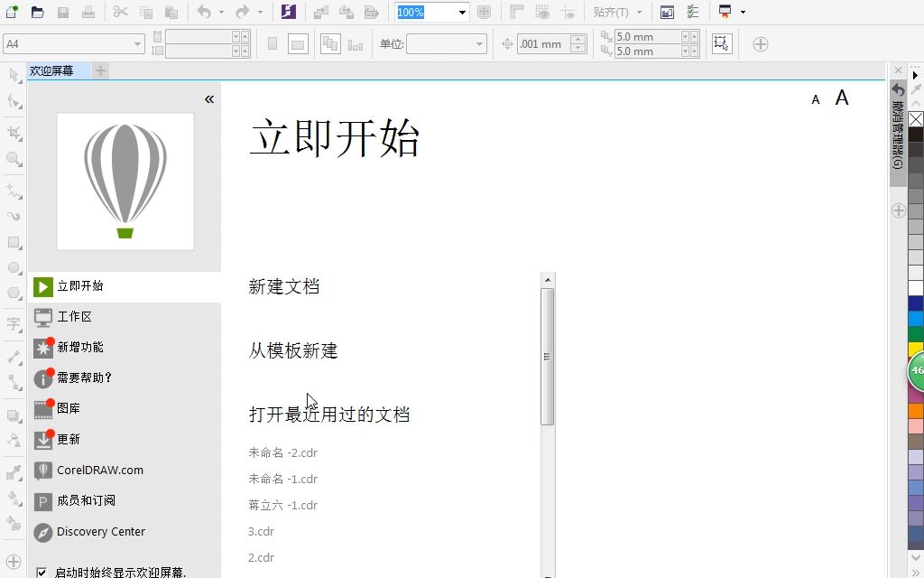This screenshot has width=924, height=578.
Task: Click the Cut scissors icon
Action: click(120, 11)
